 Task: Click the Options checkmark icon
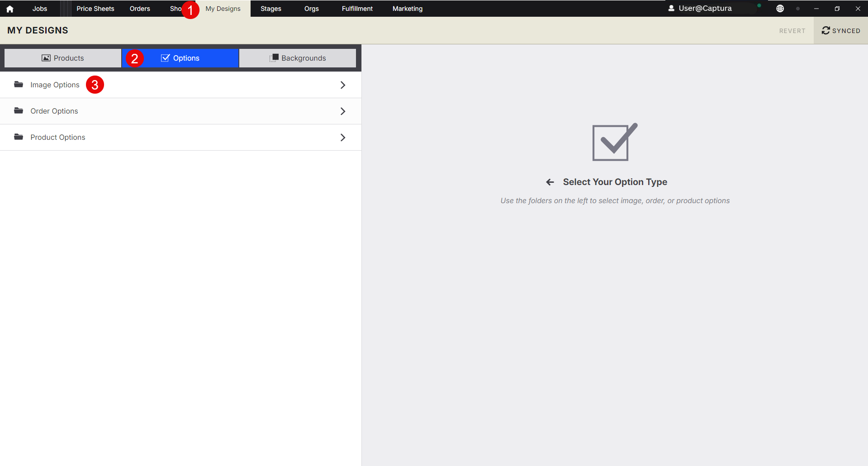(166, 58)
